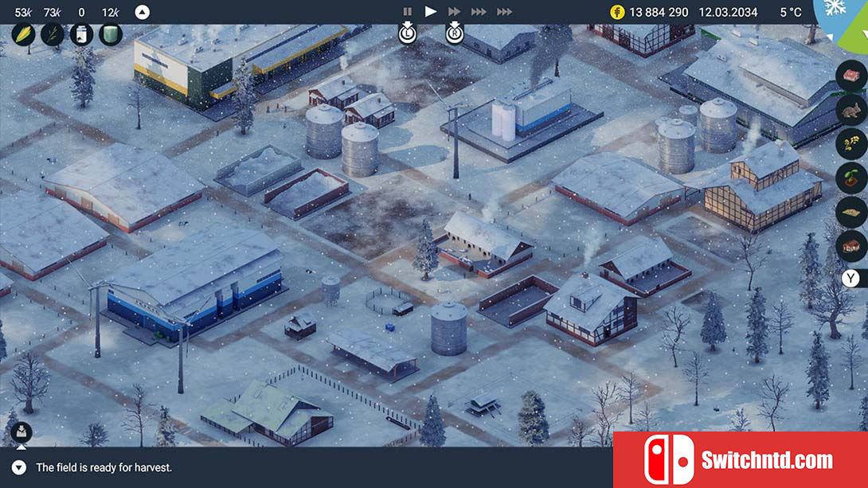
Task: Open the fields menu (field plot icon)
Action: tap(851, 213)
